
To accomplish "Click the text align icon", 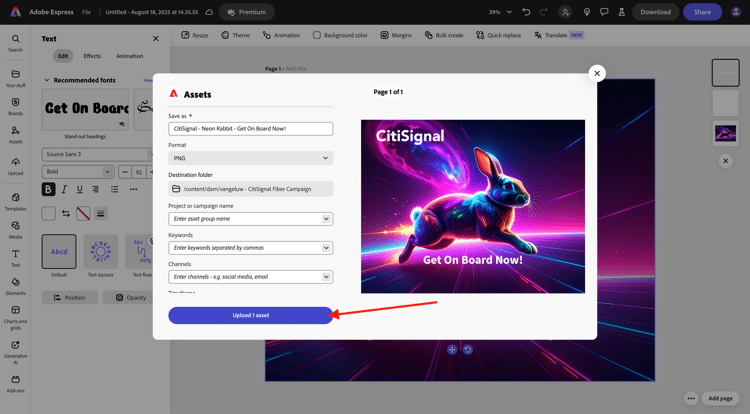I will [x=96, y=189].
